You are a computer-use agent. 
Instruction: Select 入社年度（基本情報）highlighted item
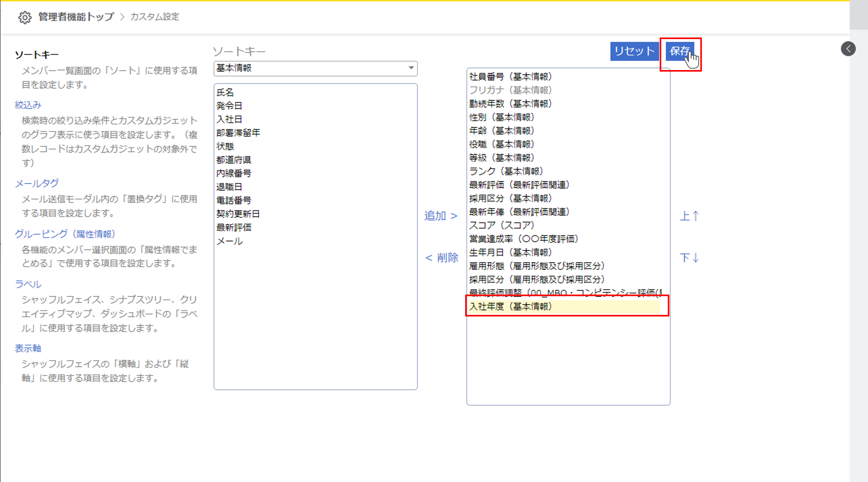coord(510,306)
